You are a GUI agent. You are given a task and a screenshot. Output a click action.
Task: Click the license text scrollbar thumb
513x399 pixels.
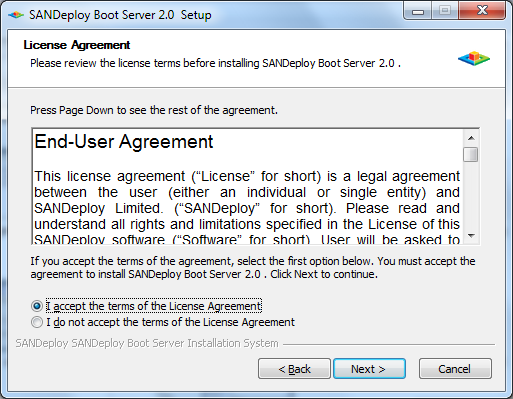pyautogui.click(x=471, y=155)
